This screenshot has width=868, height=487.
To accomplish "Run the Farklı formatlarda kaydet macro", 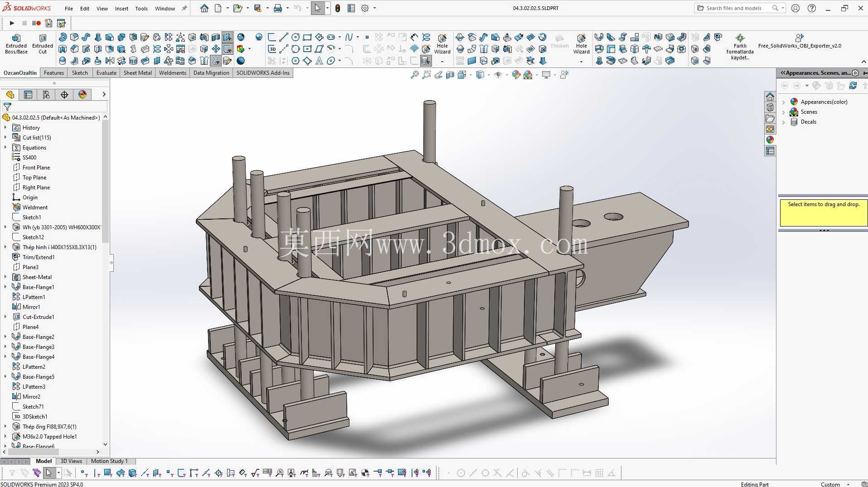I will 740,47.
